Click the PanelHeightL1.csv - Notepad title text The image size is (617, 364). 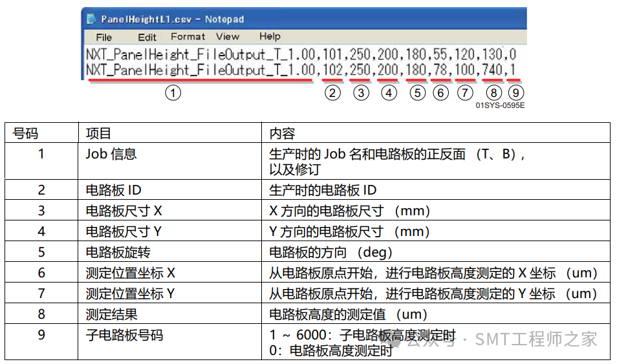click(x=172, y=19)
